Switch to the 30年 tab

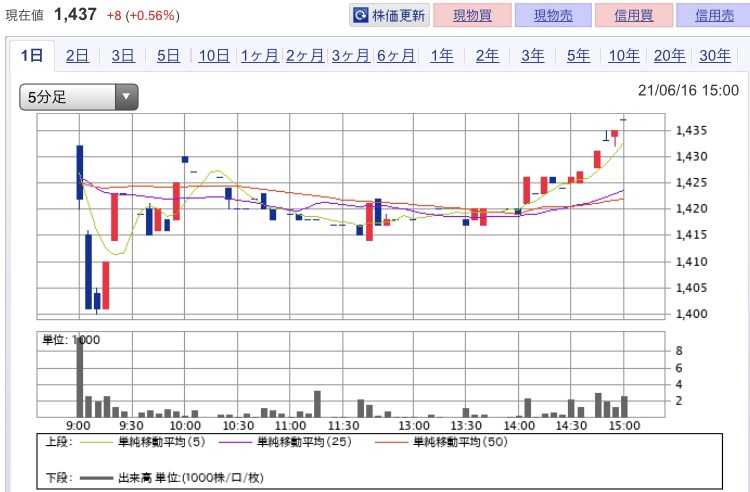click(x=714, y=56)
